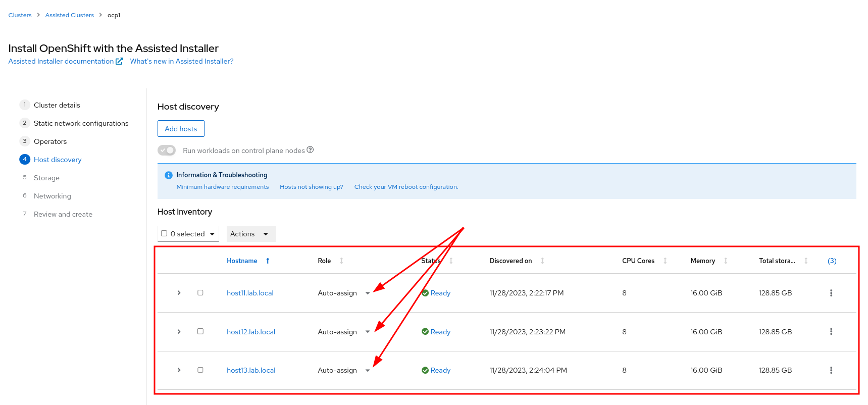Go to Review and create step
868x405 pixels.
[x=63, y=214]
